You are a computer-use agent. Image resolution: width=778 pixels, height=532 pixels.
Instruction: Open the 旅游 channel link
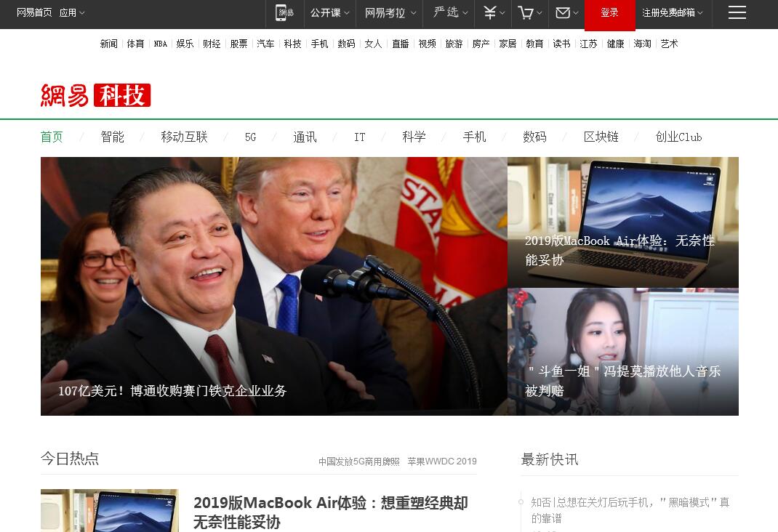[x=454, y=44]
